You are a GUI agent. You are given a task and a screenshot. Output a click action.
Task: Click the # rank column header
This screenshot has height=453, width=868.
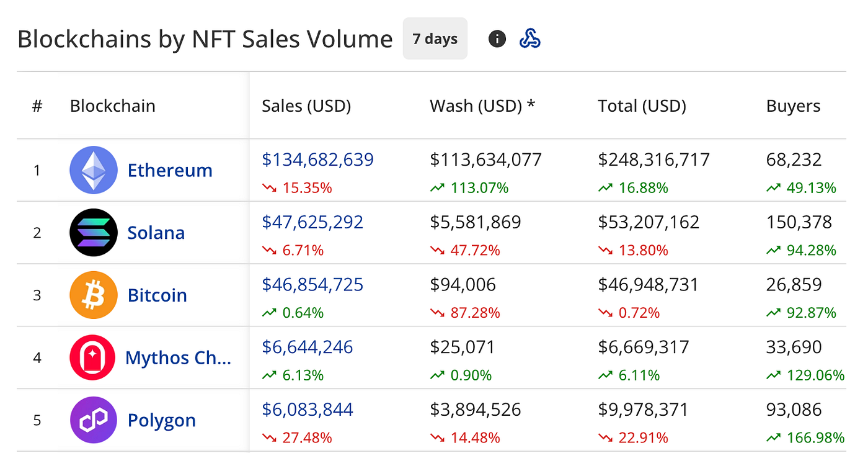(37, 106)
